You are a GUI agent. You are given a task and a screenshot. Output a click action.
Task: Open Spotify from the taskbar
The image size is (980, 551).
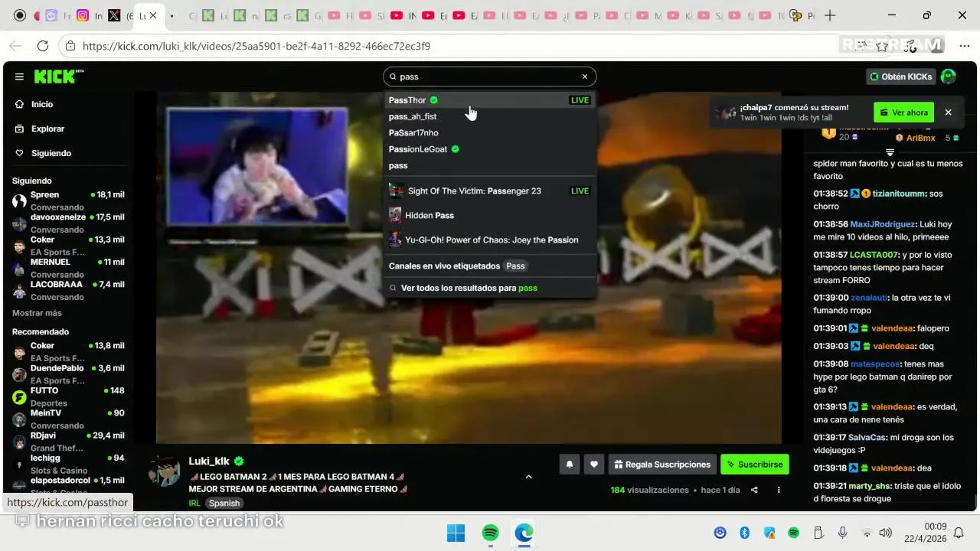tap(491, 533)
